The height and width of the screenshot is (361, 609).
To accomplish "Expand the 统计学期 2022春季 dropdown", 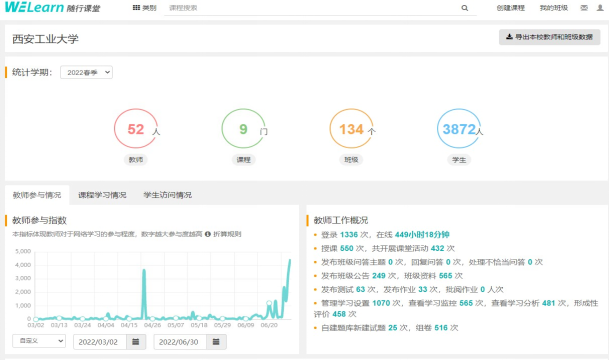I will pyautogui.click(x=87, y=72).
